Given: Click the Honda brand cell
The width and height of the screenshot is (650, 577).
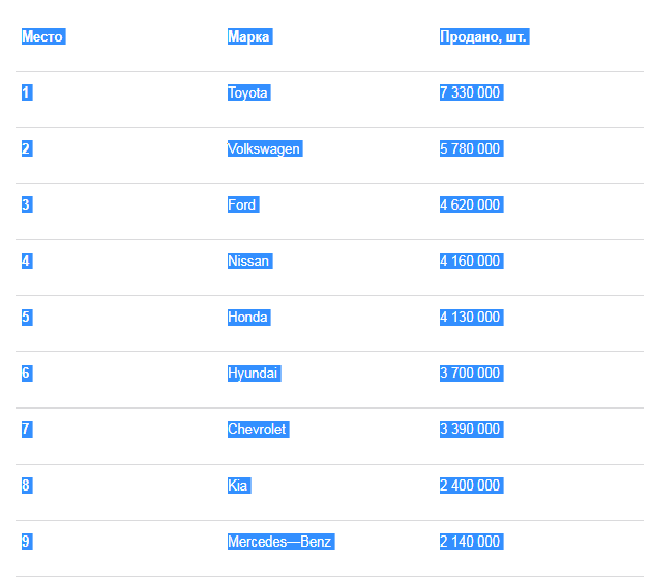Looking at the screenshot, I should (248, 317).
